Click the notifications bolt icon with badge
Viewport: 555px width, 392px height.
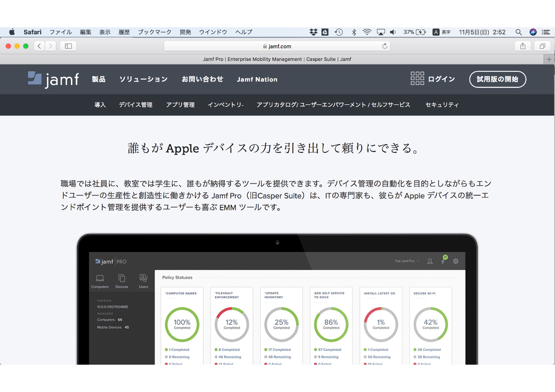[444, 260]
